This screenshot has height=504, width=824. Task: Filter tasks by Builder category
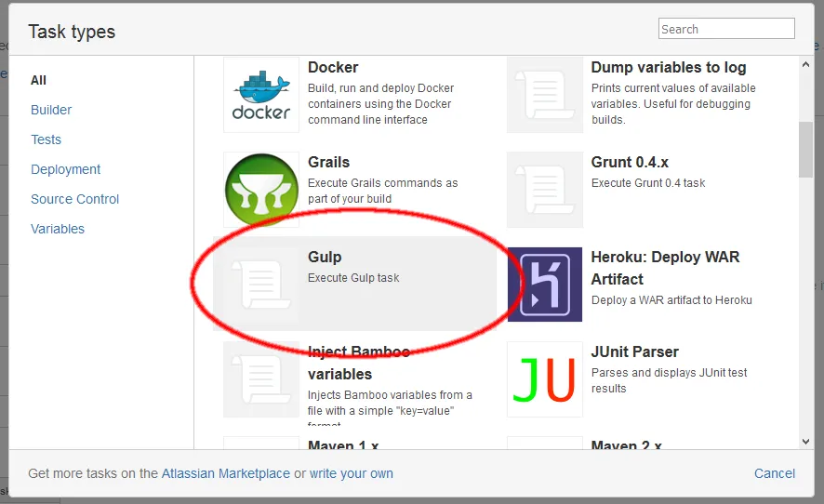tap(51, 110)
